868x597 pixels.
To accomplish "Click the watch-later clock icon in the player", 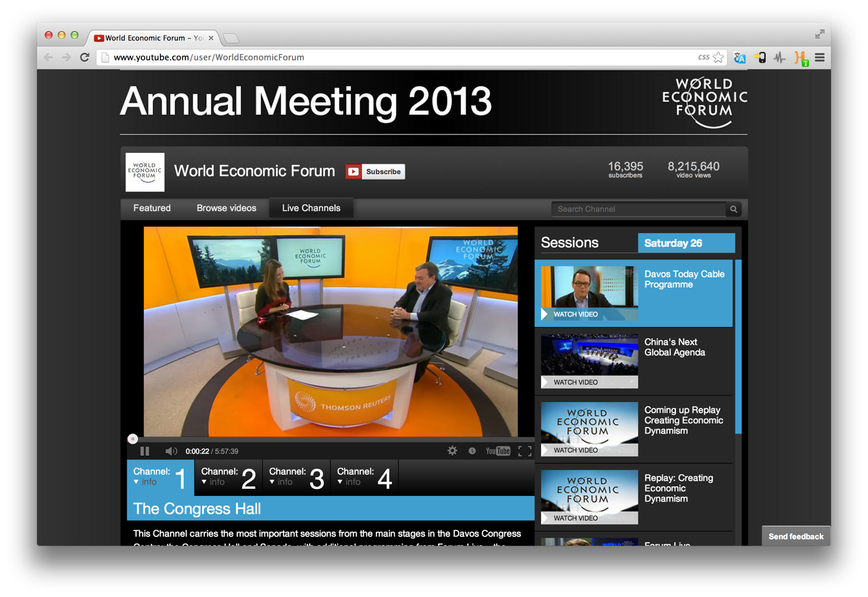I will click(x=472, y=451).
